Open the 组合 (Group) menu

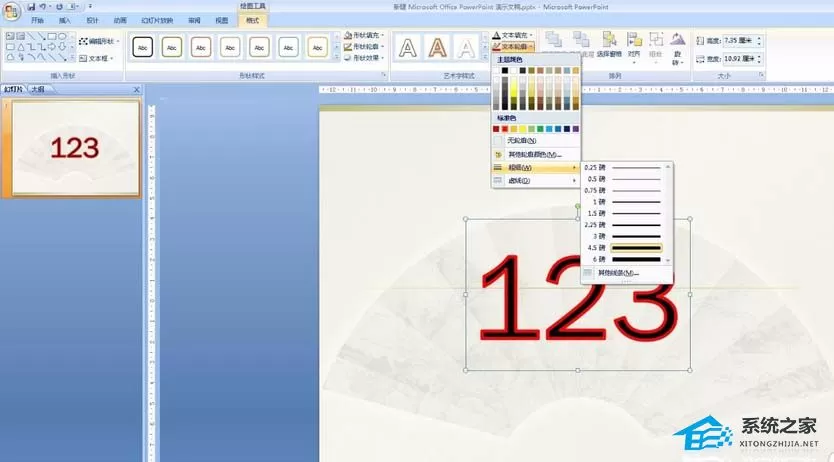(656, 47)
